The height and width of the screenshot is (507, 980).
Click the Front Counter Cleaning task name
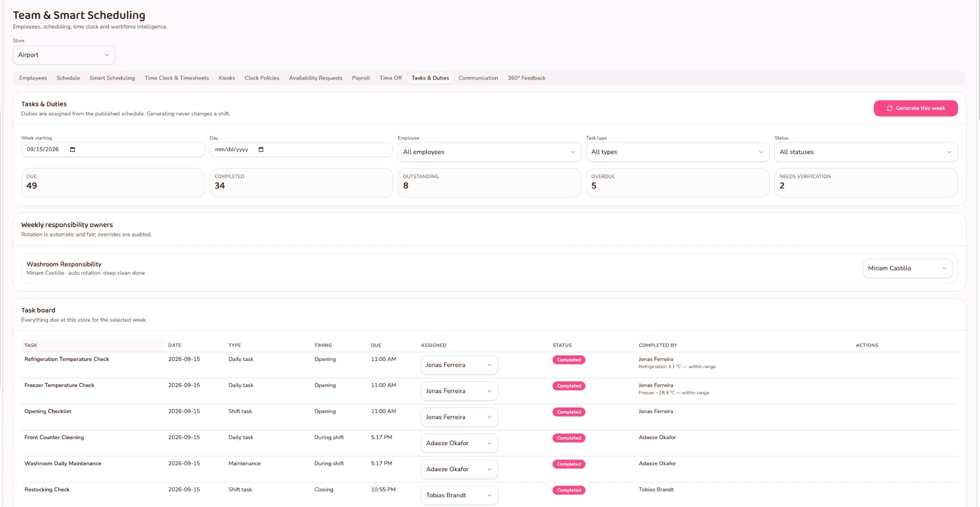tap(54, 438)
